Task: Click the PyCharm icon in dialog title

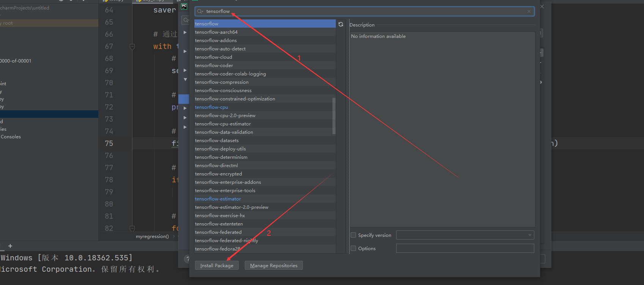Action: [184, 6]
